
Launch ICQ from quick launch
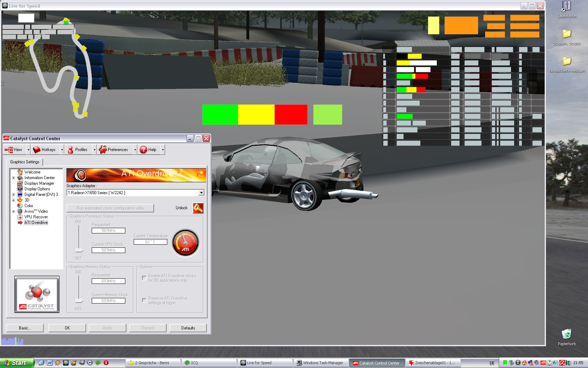98,363
